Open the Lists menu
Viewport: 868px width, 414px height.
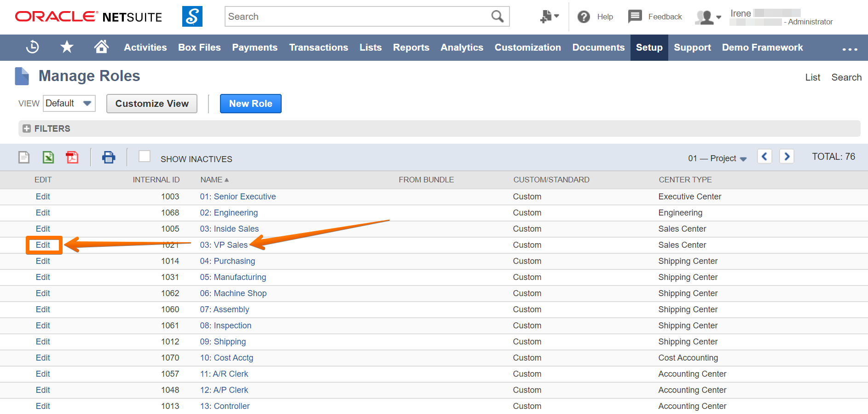coord(370,47)
